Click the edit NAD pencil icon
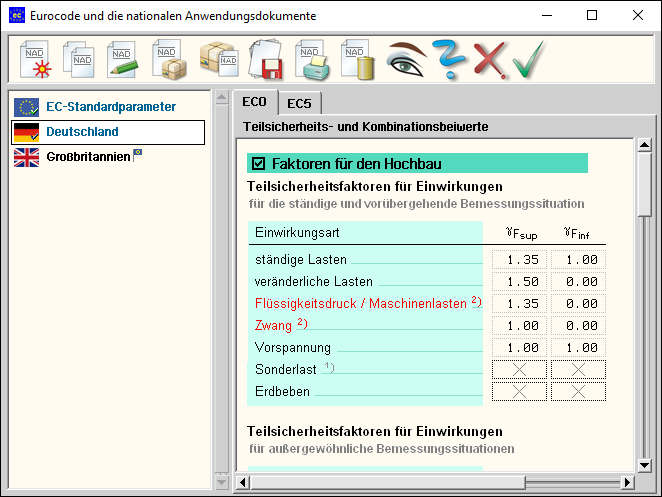This screenshot has height=497, width=662. click(x=123, y=59)
